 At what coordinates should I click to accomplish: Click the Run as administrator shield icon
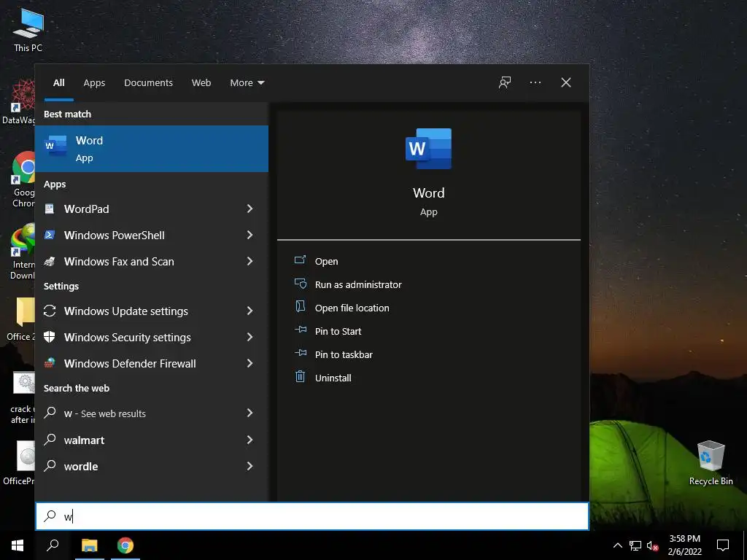(300, 284)
